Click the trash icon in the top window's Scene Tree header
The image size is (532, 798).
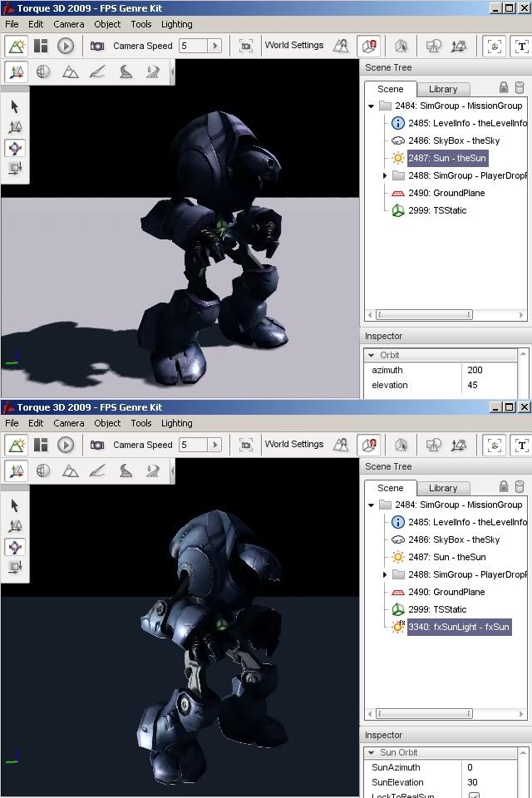pyautogui.click(x=520, y=88)
